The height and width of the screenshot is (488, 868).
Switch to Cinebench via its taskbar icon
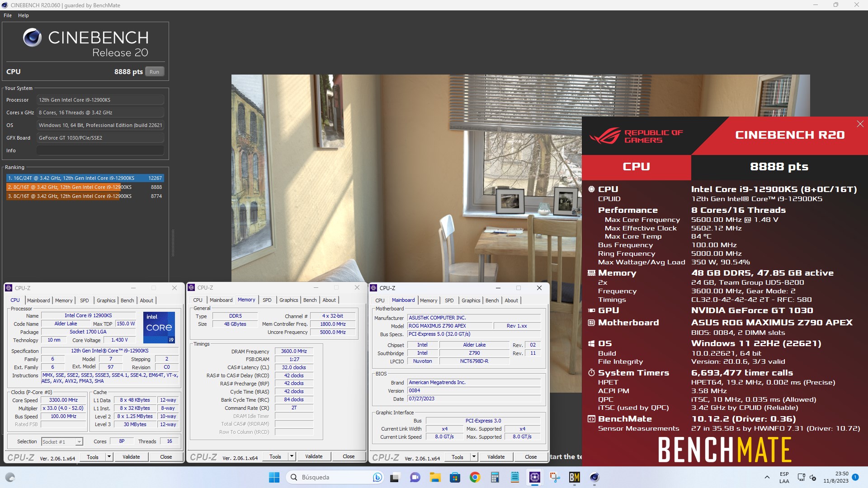coord(594,477)
